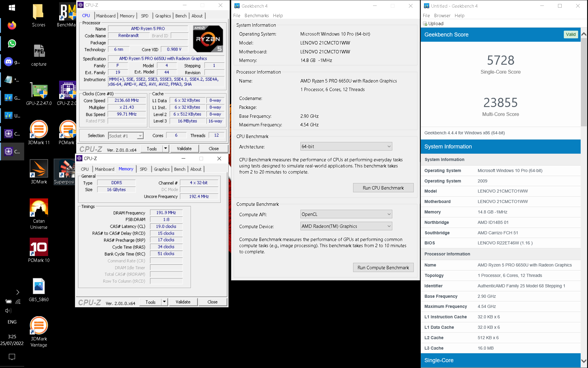Click Validate in lower CPU-Z window

[183, 302]
